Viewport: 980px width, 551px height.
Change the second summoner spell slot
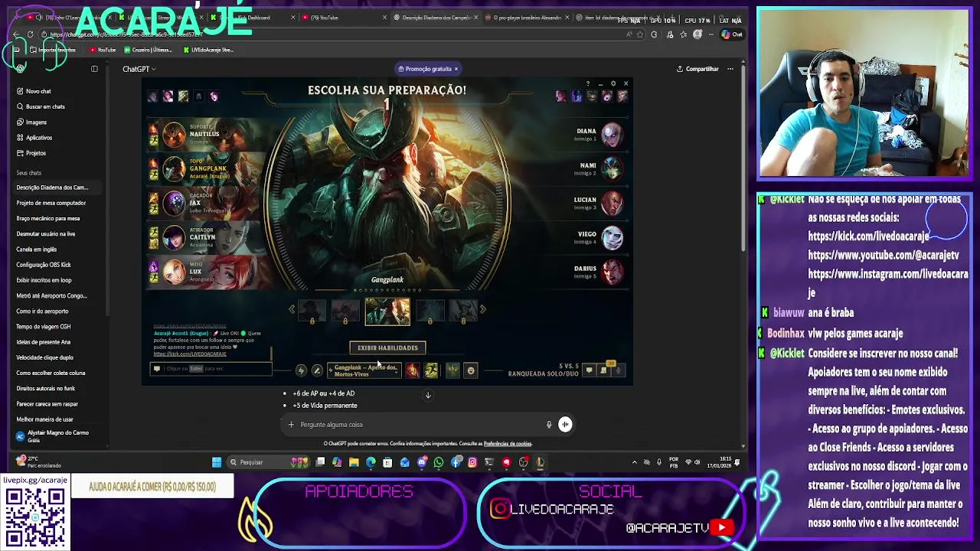point(431,370)
